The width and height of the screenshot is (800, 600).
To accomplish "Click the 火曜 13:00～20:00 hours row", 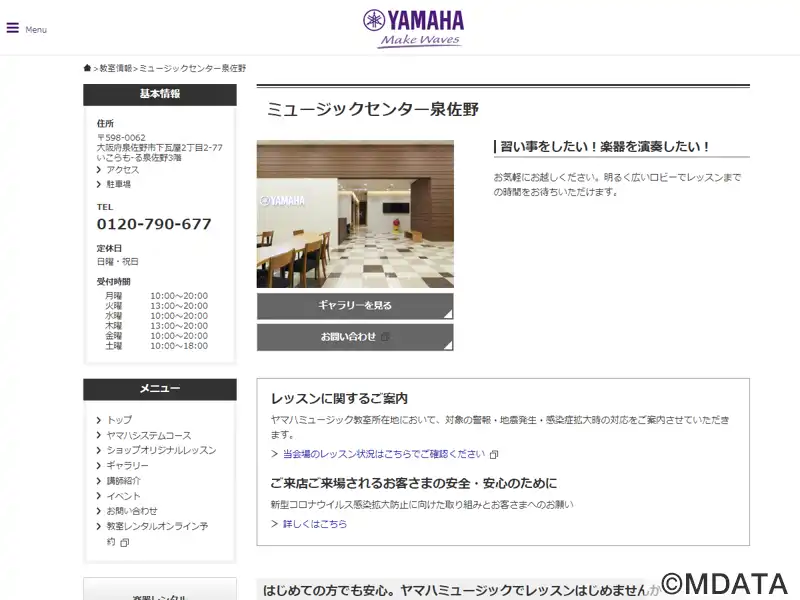I will point(156,306).
